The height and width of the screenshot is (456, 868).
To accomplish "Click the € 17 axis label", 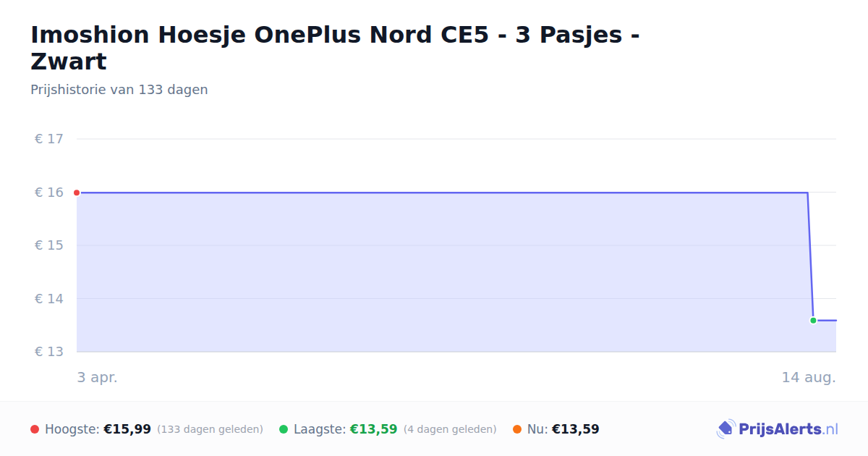I will pos(49,139).
